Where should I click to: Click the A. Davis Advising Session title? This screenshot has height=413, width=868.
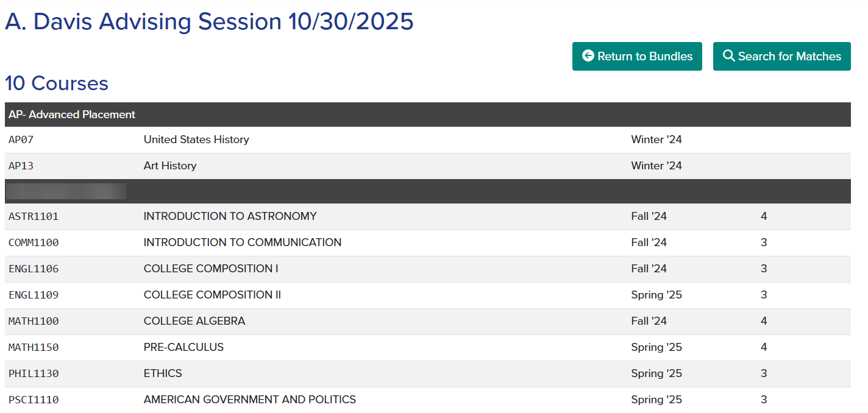point(210,21)
